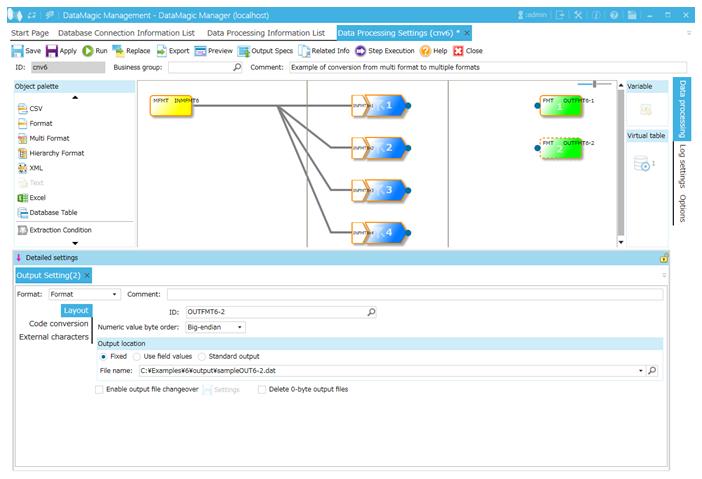Open the Code conversion section
The image size is (702, 479).
pos(58,324)
